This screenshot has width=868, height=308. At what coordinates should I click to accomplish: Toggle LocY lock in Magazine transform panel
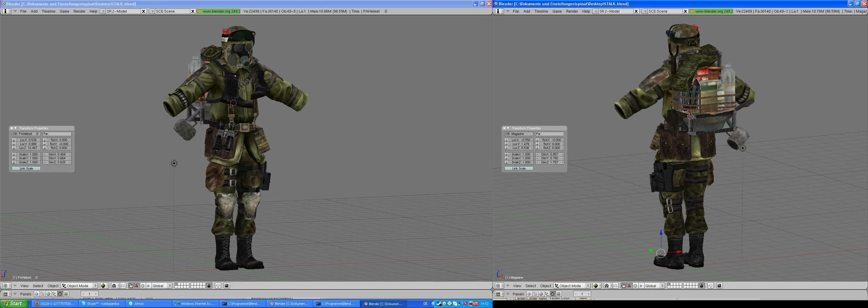tap(506, 144)
